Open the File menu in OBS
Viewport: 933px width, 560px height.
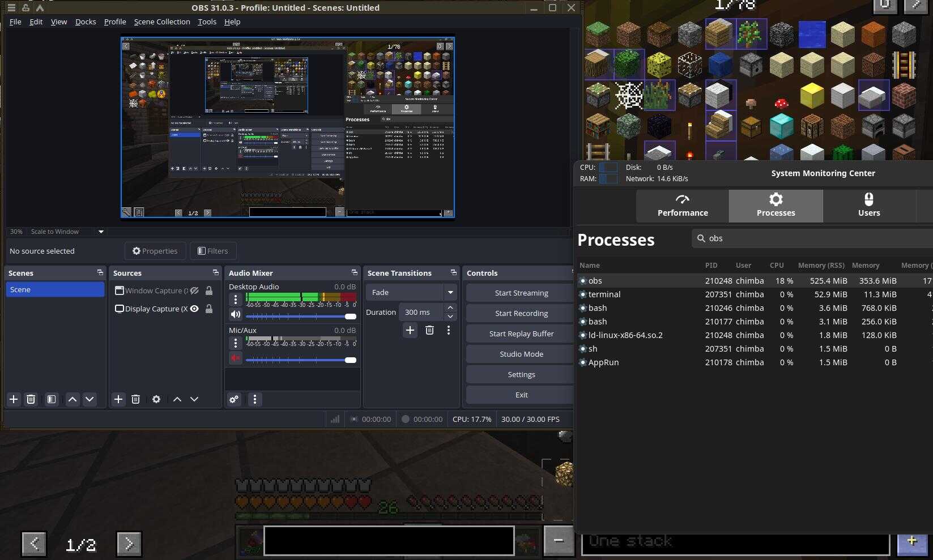15,22
